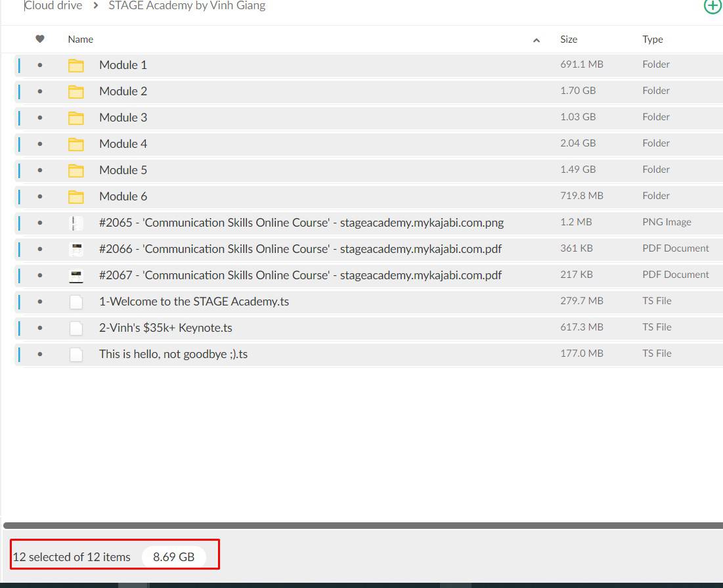Click the breadcrumb chevron after Cloud drive

95,7
